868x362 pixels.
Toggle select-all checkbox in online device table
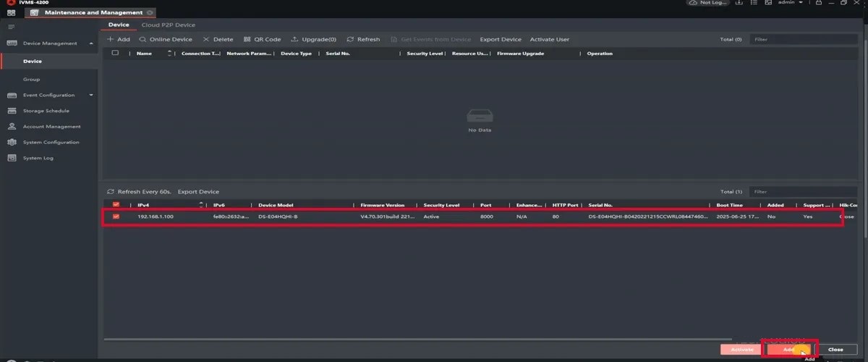[x=115, y=205]
